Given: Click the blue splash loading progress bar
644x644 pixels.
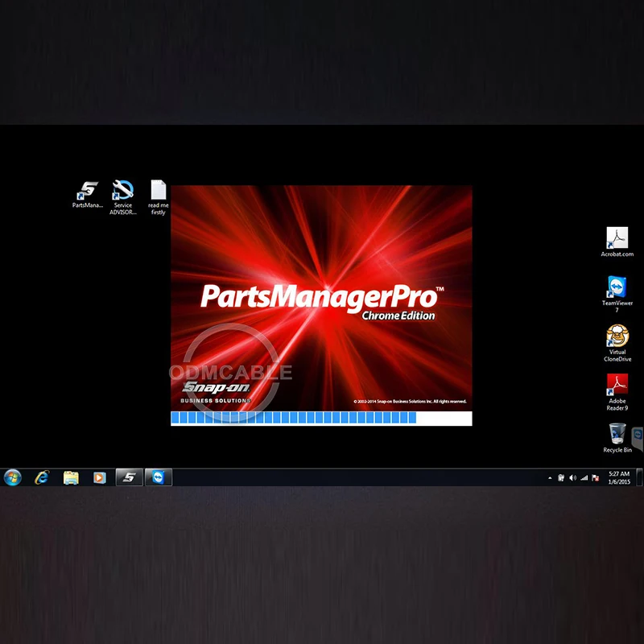Looking at the screenshot, I should pos(321,418).
